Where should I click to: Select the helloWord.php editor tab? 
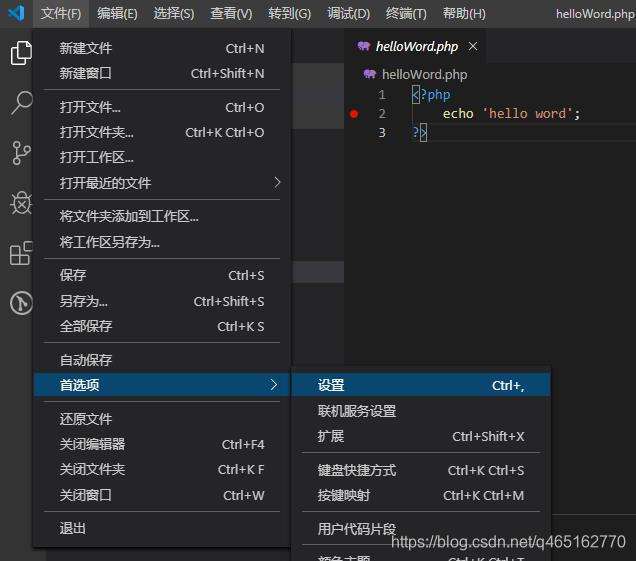pos(416,46)
